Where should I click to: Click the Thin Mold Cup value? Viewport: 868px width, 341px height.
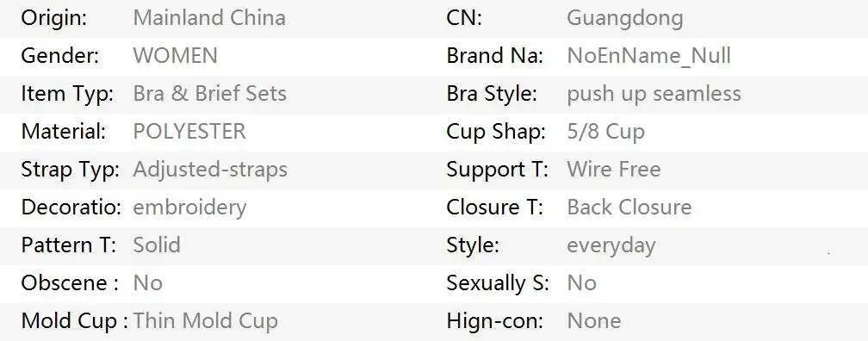(x=205, y=321)
